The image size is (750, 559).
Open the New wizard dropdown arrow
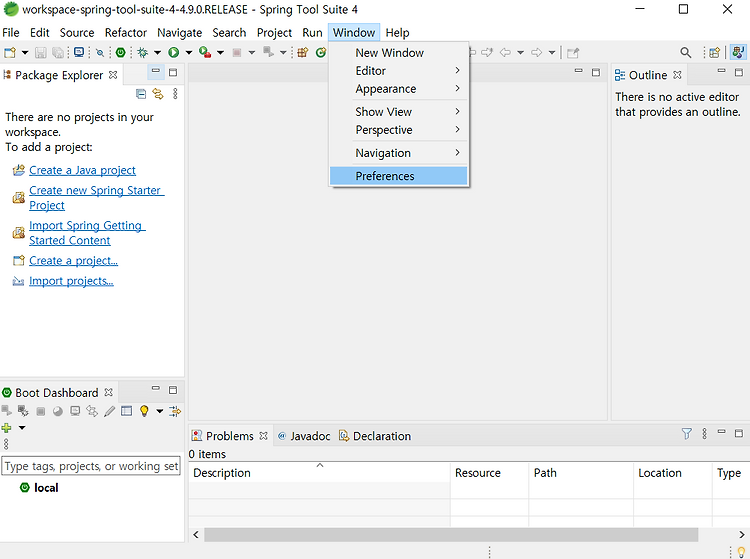tap(25, 53)
